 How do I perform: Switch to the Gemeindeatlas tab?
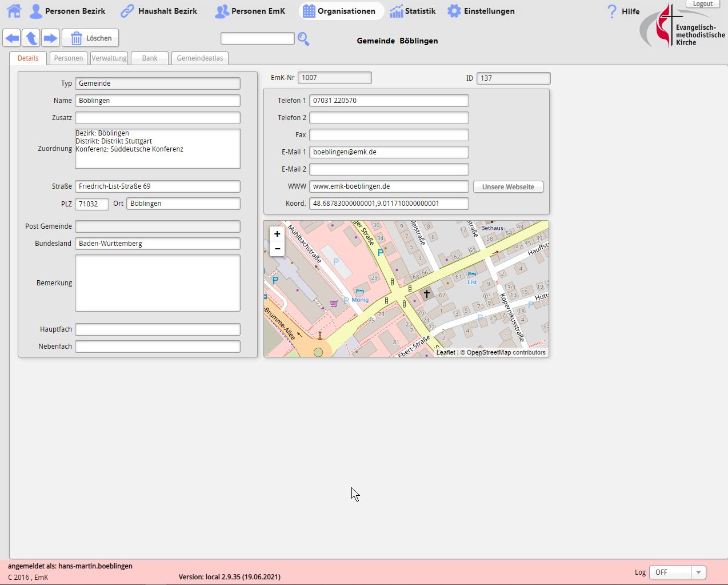coord(200,58)
